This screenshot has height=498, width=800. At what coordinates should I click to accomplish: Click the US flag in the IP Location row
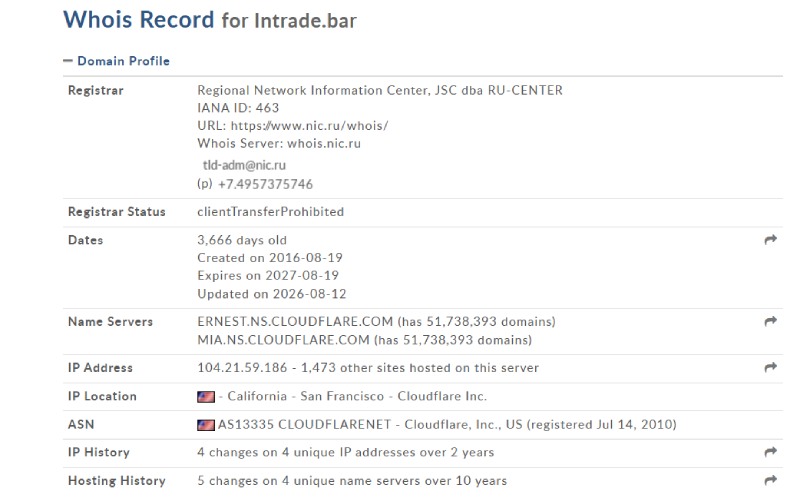[x=206, y=396]
